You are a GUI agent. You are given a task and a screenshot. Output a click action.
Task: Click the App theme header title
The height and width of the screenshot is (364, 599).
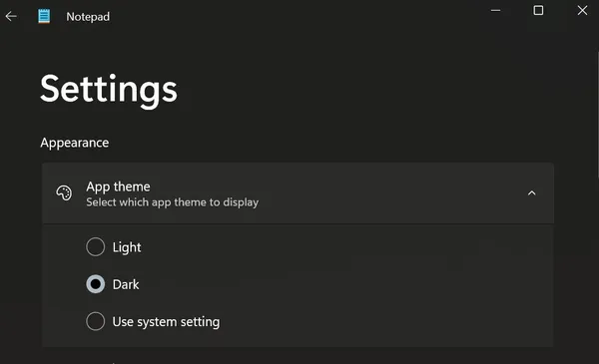point(118,186)
